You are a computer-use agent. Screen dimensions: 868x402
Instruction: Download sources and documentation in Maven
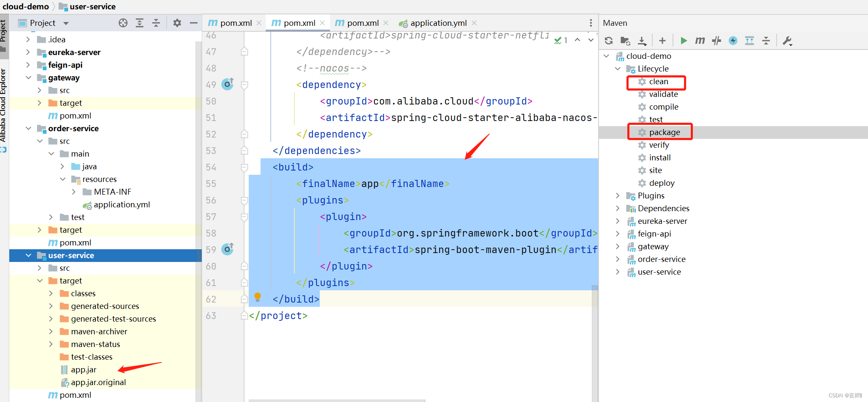click(x=642, y=41)
